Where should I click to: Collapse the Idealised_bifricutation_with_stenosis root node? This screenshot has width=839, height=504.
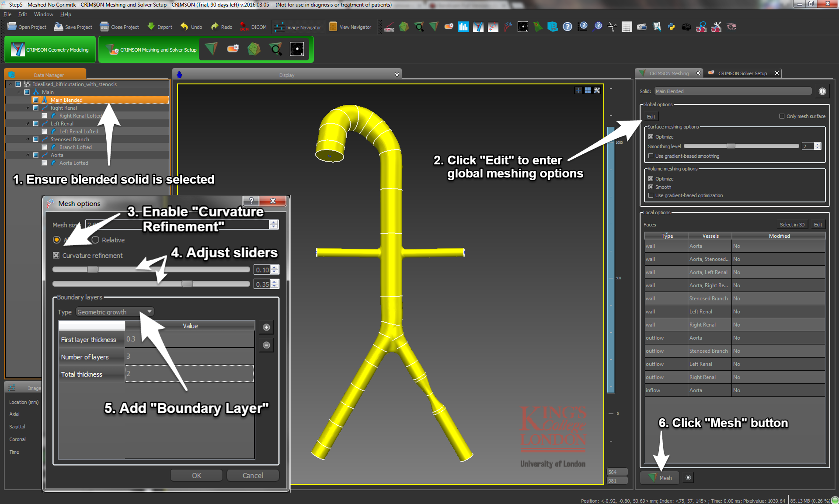[10, 84]
